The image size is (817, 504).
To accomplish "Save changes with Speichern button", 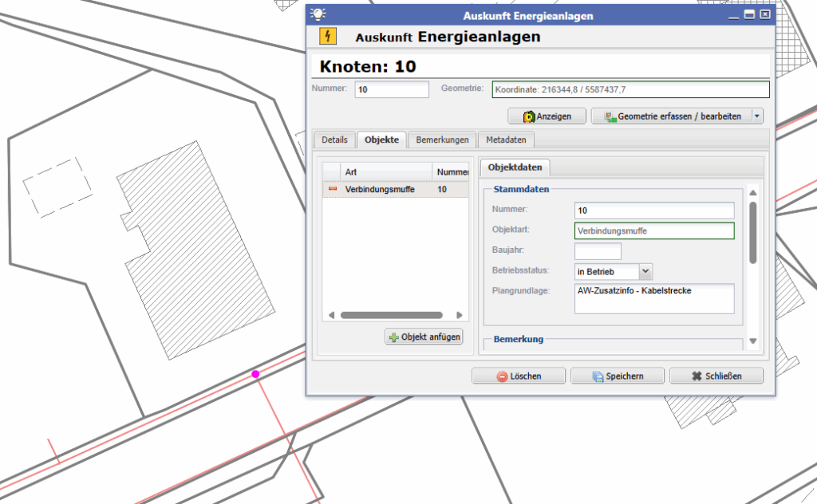I will (618, 376).
